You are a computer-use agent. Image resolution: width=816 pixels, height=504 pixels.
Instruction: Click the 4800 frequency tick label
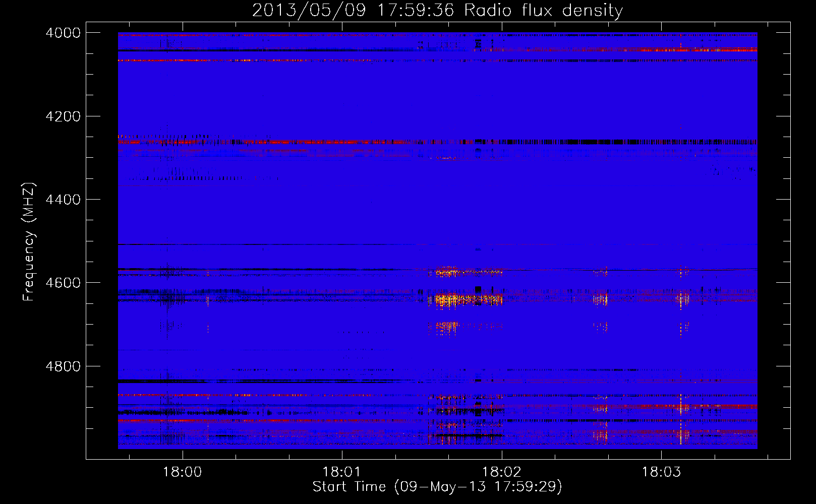click(63, 366)
